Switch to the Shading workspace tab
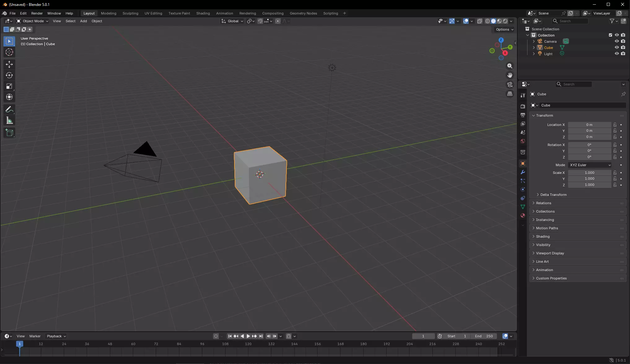Screen dimensions: 630x364 (x=203, y=13)
